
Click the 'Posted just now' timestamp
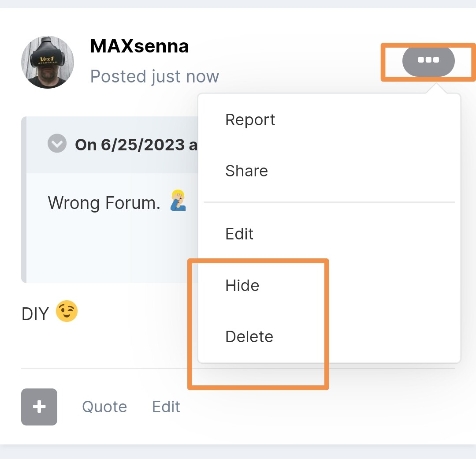(155, 76)
